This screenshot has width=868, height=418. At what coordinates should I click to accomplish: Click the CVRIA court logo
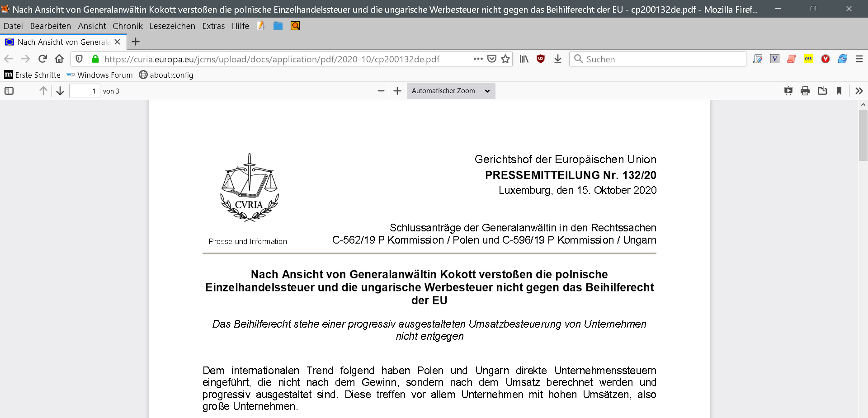(249, 188)
